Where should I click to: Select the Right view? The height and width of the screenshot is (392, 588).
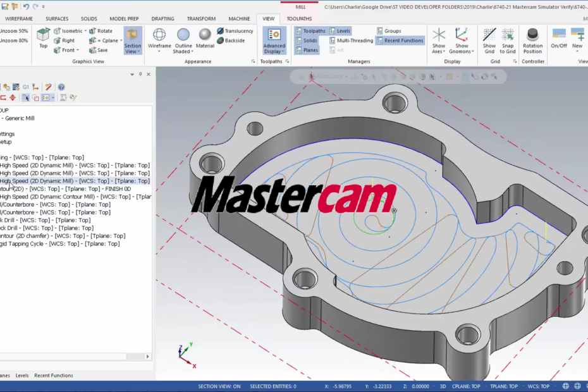(64, 40)
